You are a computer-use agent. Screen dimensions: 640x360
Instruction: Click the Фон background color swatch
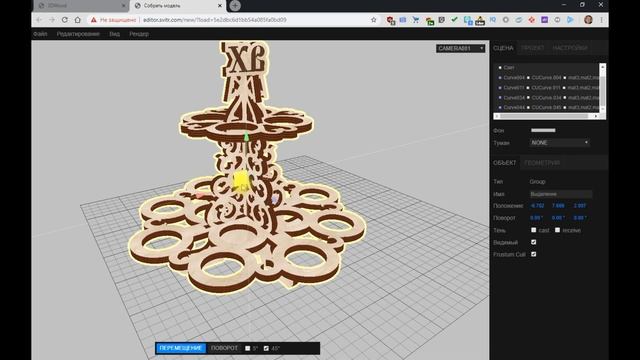pos(543,130)
